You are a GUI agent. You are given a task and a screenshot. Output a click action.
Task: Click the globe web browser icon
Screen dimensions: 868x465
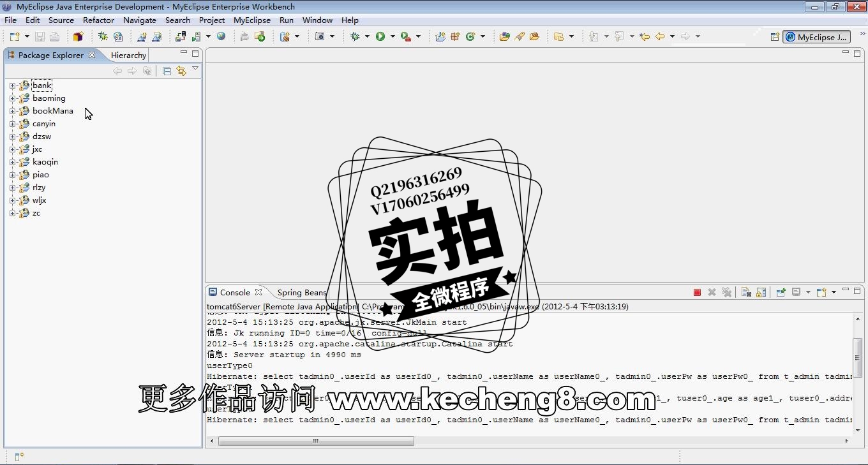click(221, 36)
